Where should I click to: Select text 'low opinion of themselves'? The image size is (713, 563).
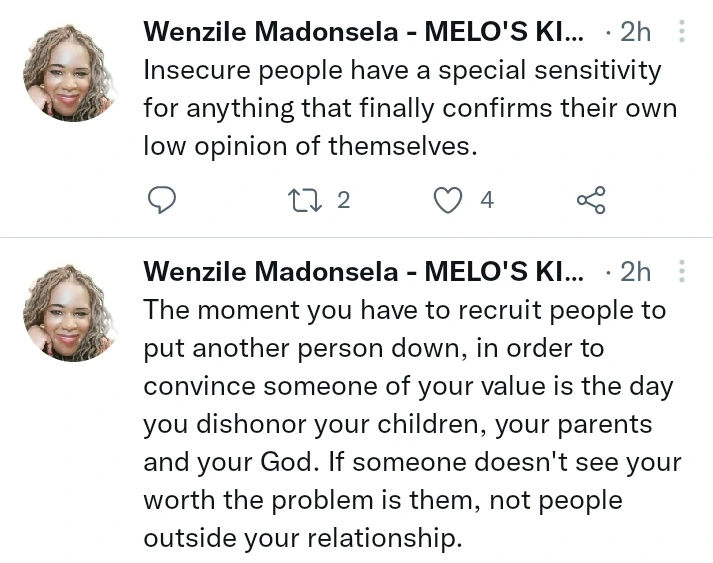[x=309, y=146]
